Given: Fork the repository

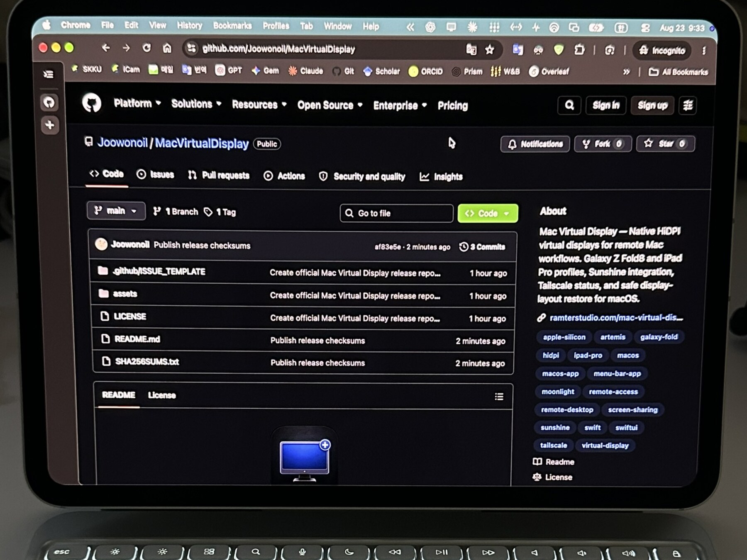Looking at the screenshot, I should coord(603,144).
